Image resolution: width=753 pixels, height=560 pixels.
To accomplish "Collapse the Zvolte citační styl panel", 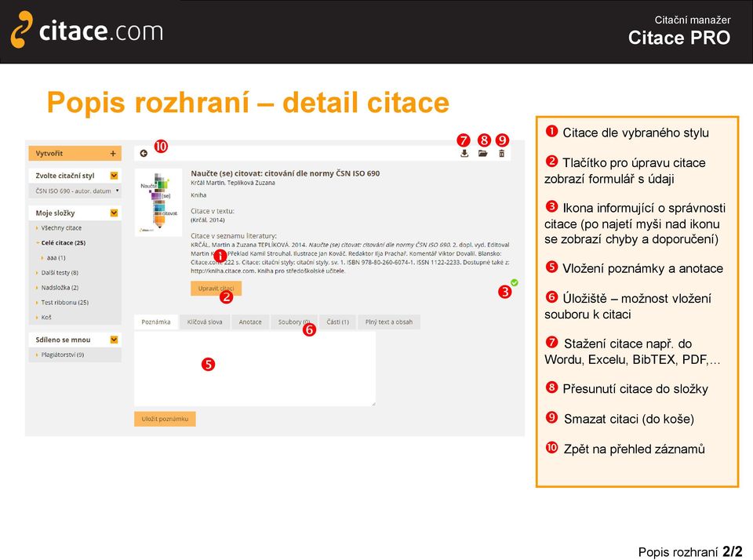I will point(114,176).
